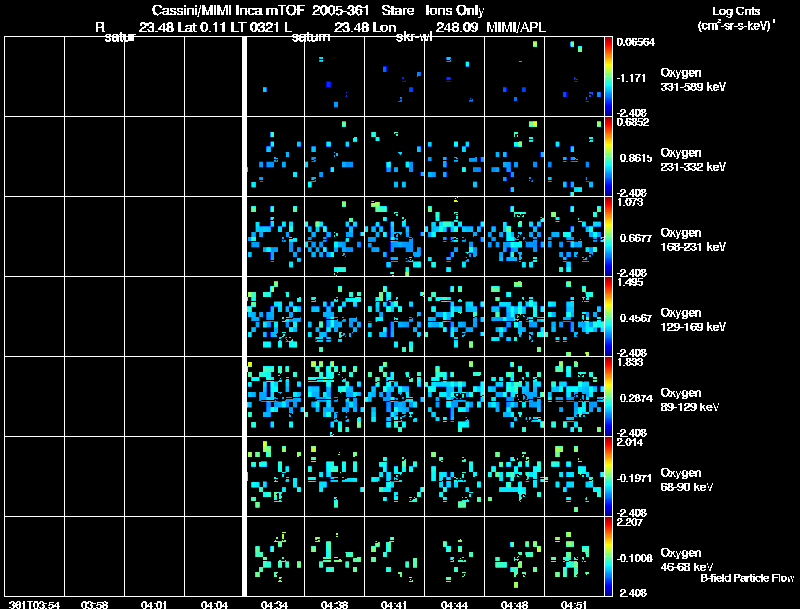Click the -0.1008 color scale value
This screenshot has height=609, width=800.
[634, 559]
